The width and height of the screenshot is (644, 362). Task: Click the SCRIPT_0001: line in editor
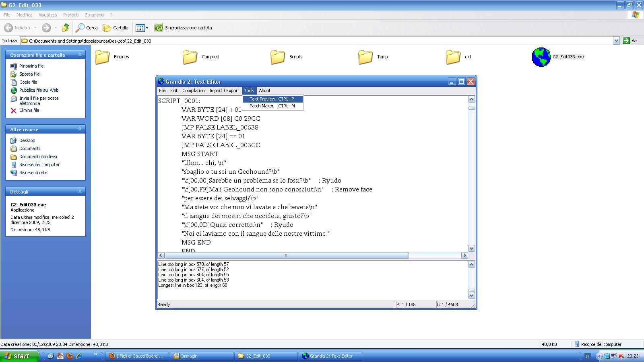(179, 101)
